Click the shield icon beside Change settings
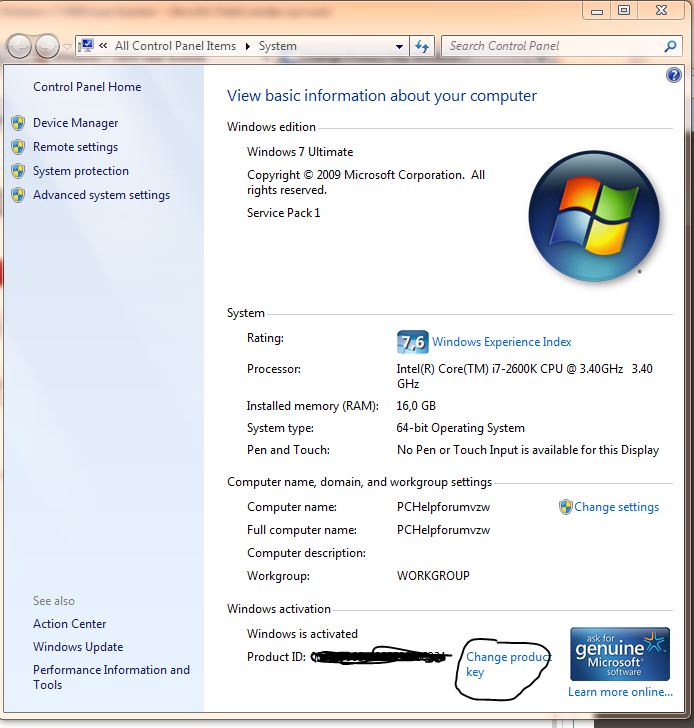Viewport: 694px width, 728px height. 565,507
